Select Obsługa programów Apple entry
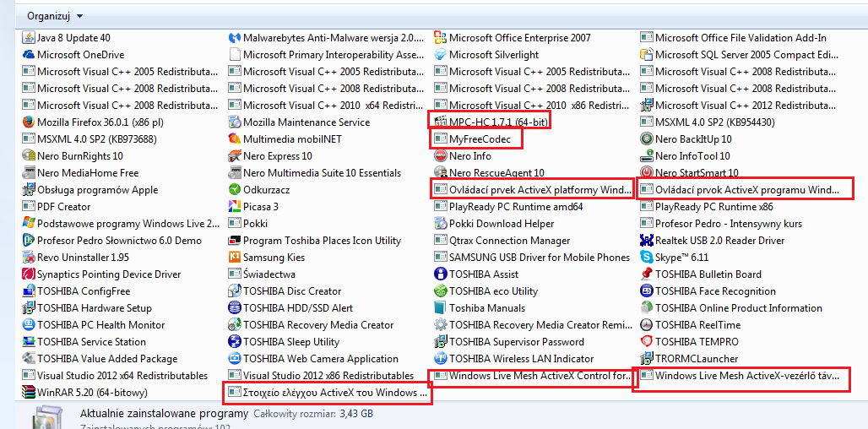The width and height of the screenshot is (868, 429). coord(90,190)
